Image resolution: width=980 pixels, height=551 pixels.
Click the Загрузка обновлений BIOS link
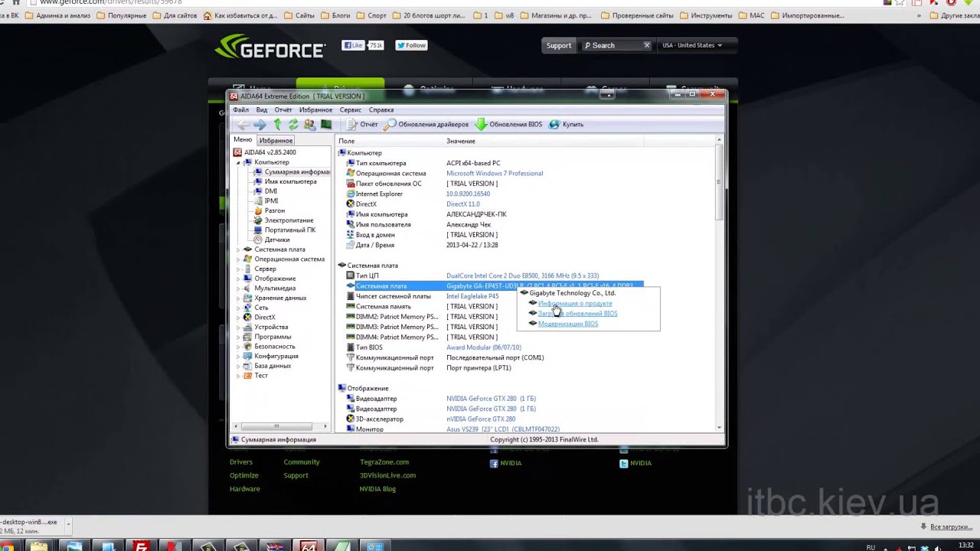pyautogui.click(x=577, y=313)
